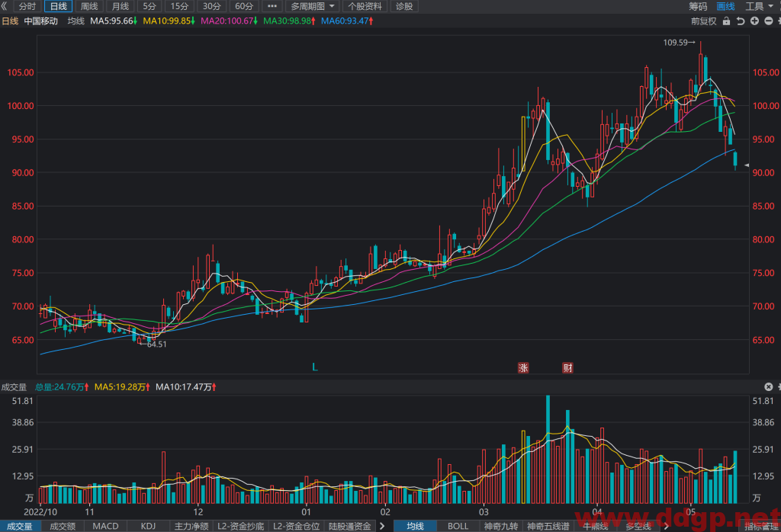Switch to 5分 period
The height and width of the screenshot is (532, 781).
[x=149, y=6]
